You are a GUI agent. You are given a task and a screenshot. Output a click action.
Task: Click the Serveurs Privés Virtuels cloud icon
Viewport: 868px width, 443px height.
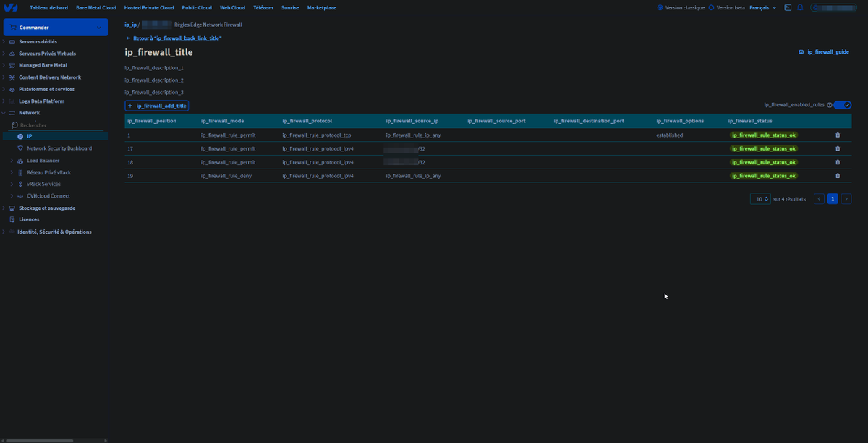[x=12, y=54]
